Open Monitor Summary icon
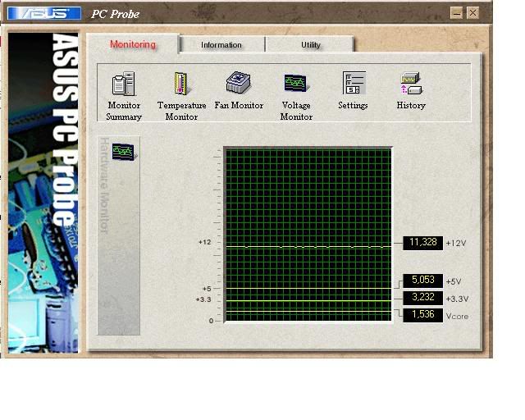Screen dimensions: 525x420 (x=124, y=84)
